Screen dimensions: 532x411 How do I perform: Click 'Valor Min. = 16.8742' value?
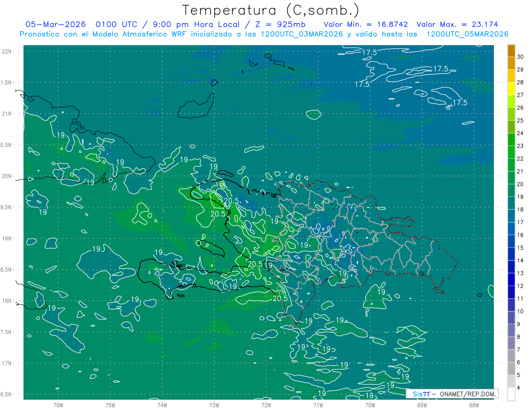pos(366,24)
